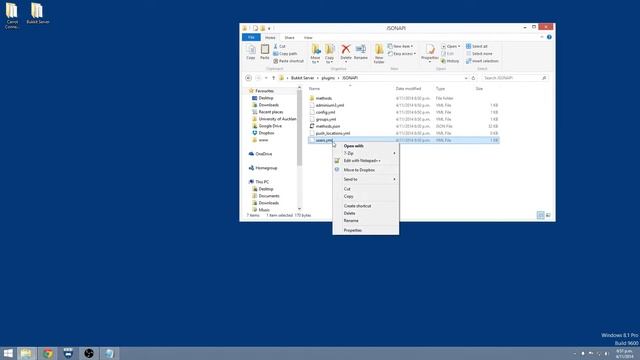Sort by the Type column header
The height and width of the screenshot is (360, 640).
[x=440, y=89]
